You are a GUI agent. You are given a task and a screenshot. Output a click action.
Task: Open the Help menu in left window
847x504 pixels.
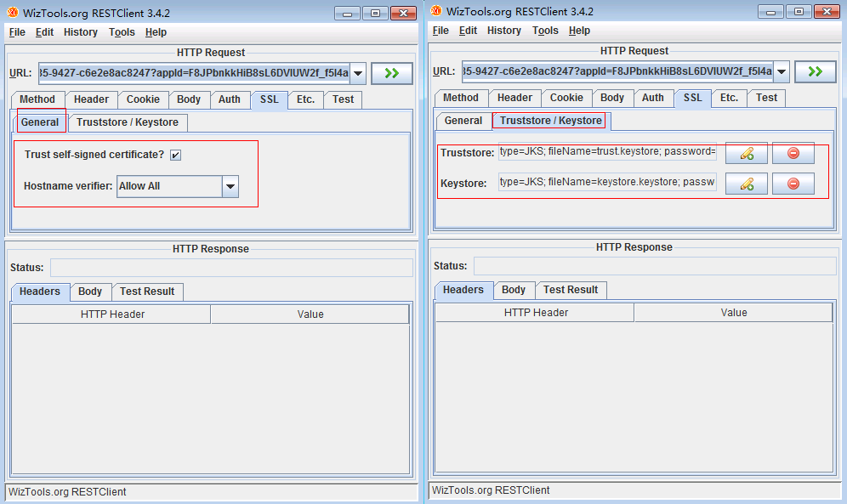(156, 32)
